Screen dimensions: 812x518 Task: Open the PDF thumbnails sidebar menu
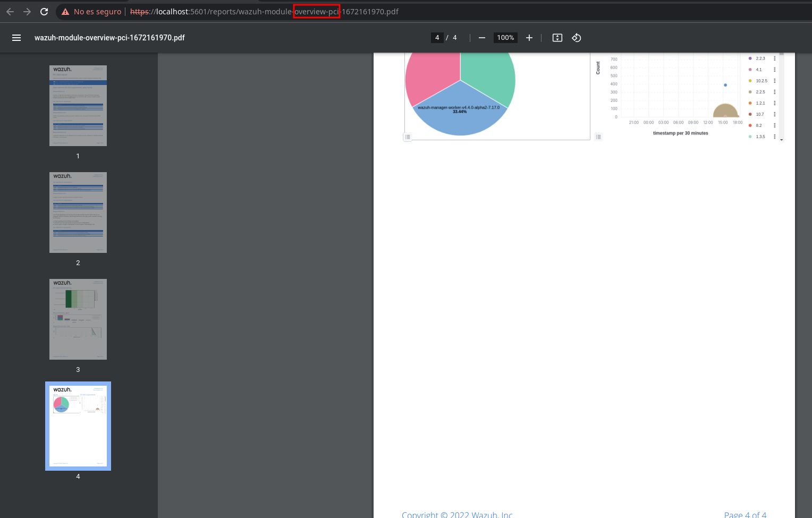click(x=16, y=37)
